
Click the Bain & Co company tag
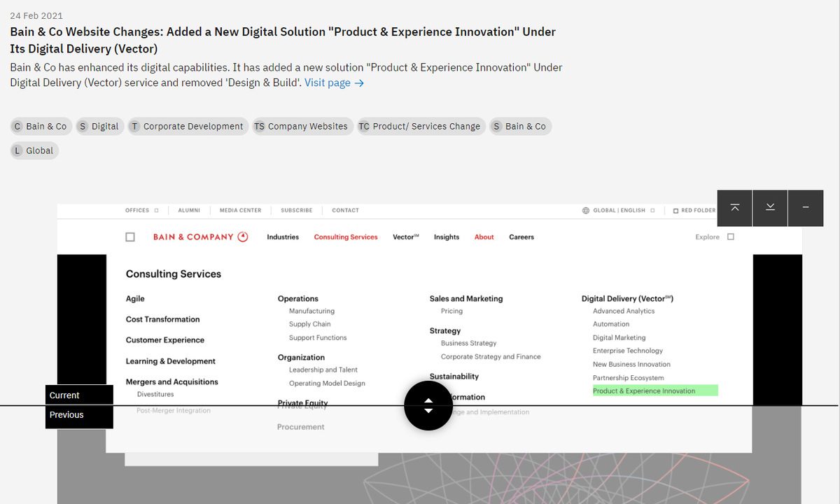tap(40, 127)
